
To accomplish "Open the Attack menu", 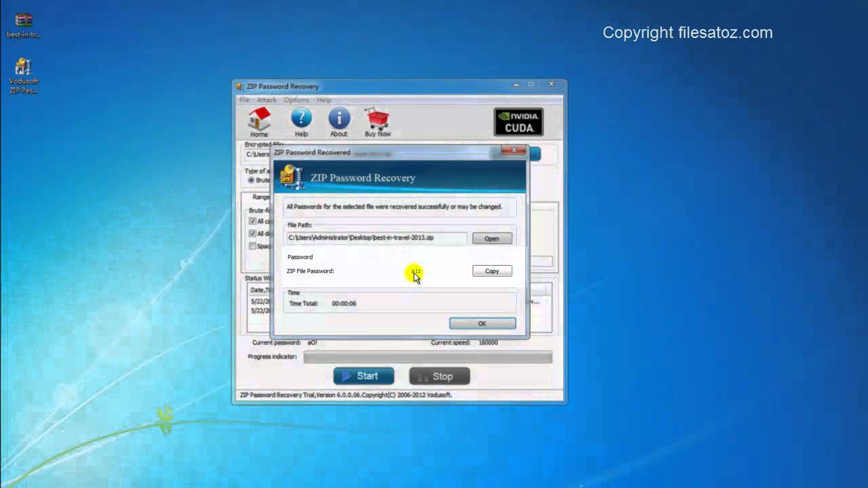I will coord(267,100).
